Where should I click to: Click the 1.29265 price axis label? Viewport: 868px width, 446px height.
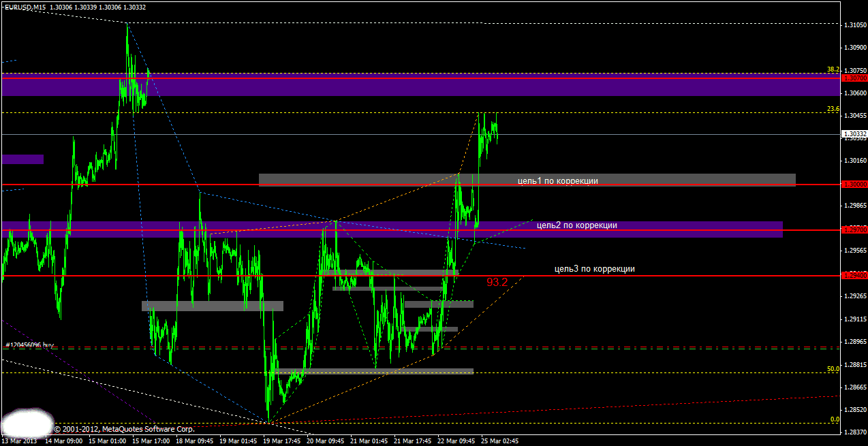[x=855, y=296]
